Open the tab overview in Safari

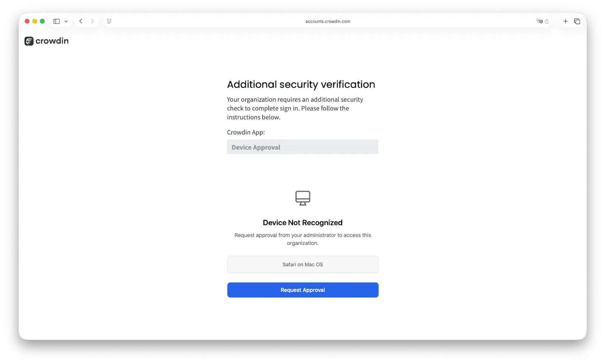577,21
